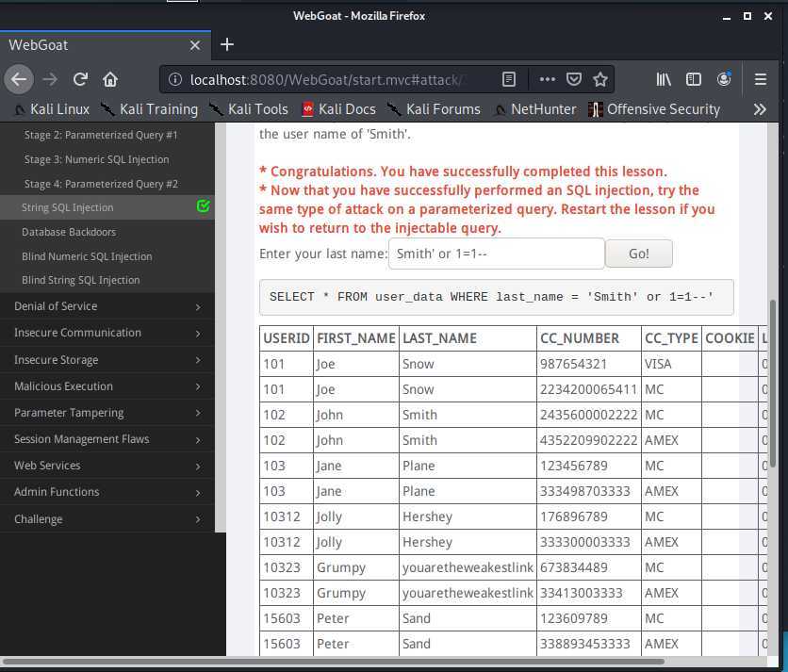
Task: Click the SQL query SELECT statement text
Action: (x=491, y=297)
